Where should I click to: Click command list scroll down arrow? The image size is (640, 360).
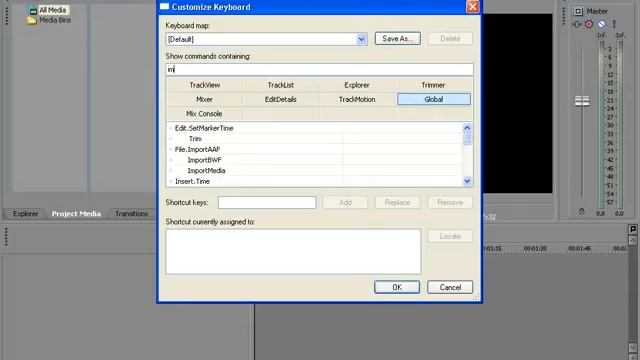pos(467,181)
